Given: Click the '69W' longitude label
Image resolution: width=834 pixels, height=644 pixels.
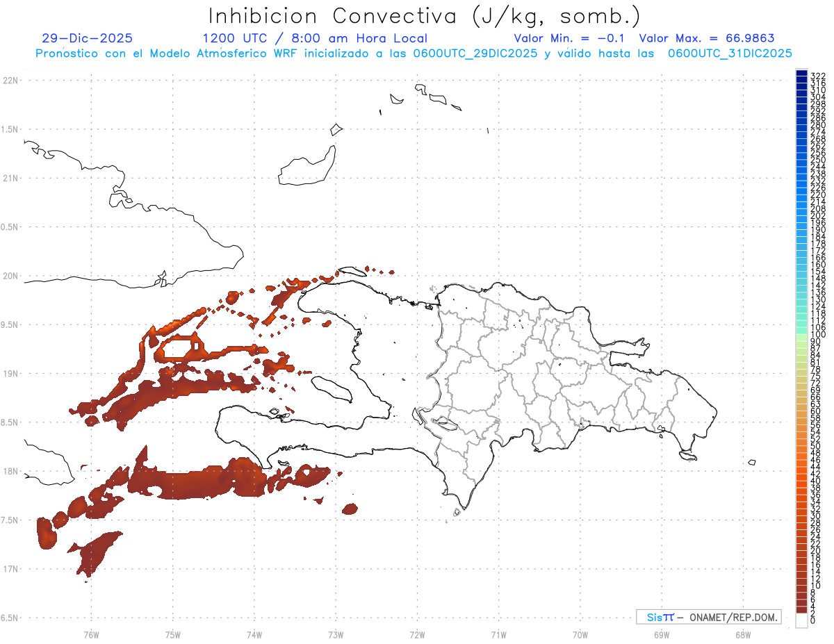Looking at the screenshot, I should click(x=662, y=634).
